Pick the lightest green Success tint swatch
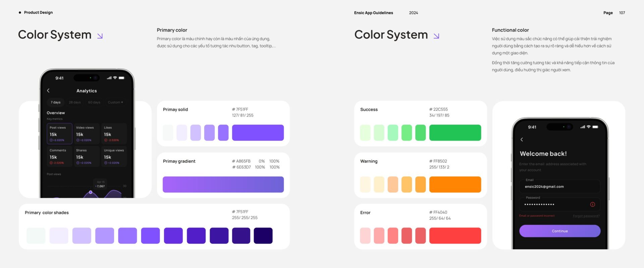 [x=365, y=132]
